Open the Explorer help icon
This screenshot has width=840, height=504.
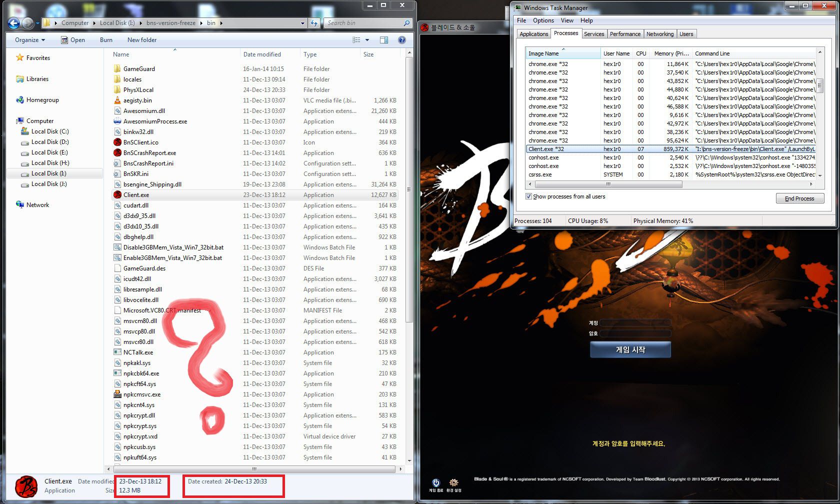point(402,40)
